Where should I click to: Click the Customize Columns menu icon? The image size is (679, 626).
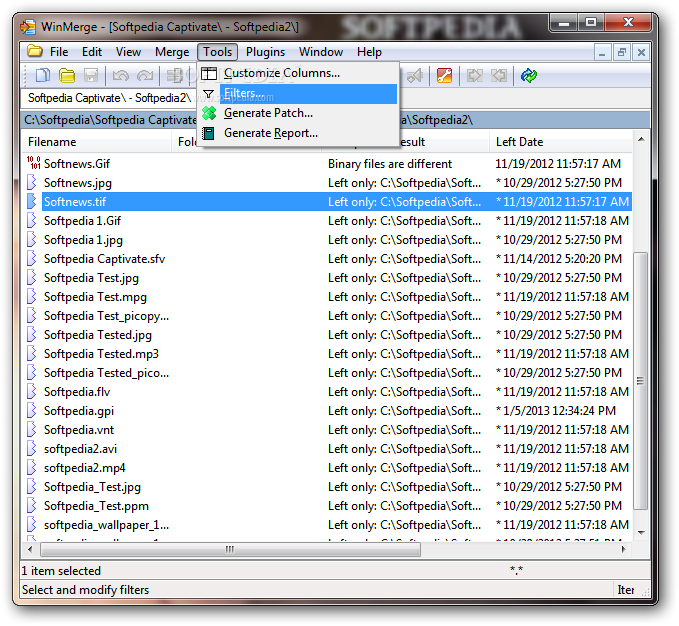tap(209, 73)
